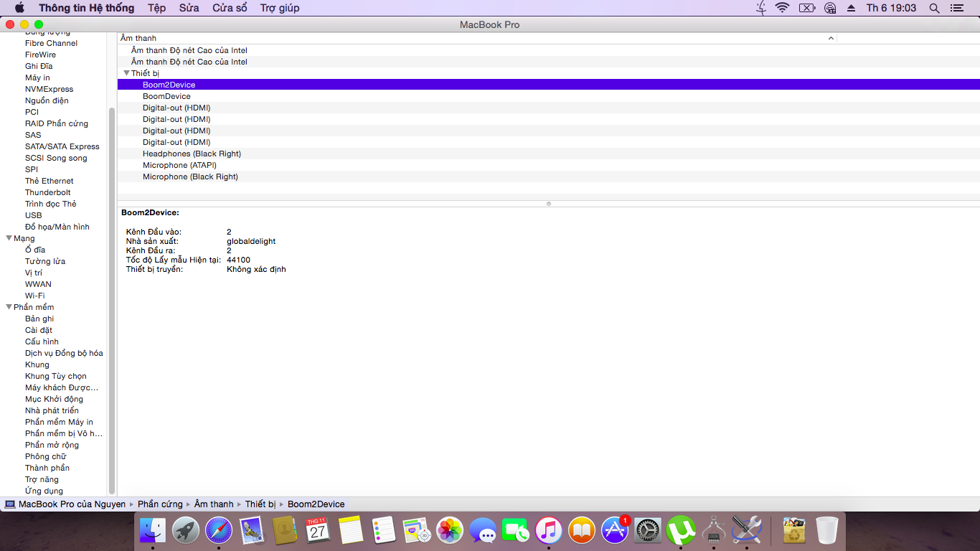The height and width of the screenshot is (551, 980).
Task: Click Wi-Fi status icon in menu bar
Action: coord(783,8)
